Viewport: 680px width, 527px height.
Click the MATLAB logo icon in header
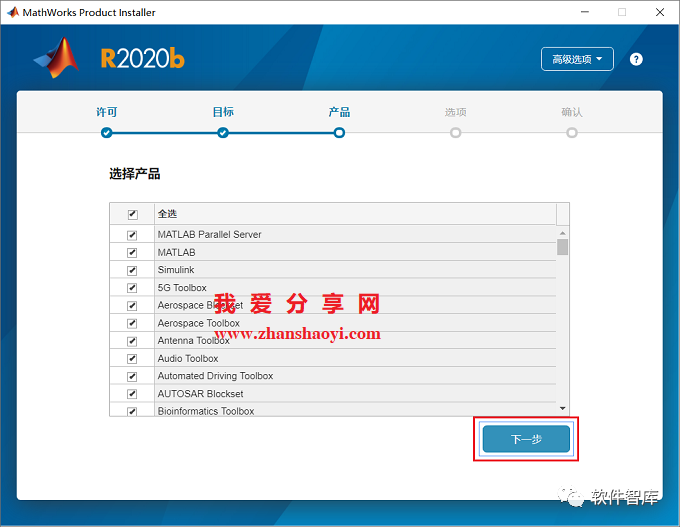coord(56,58)
